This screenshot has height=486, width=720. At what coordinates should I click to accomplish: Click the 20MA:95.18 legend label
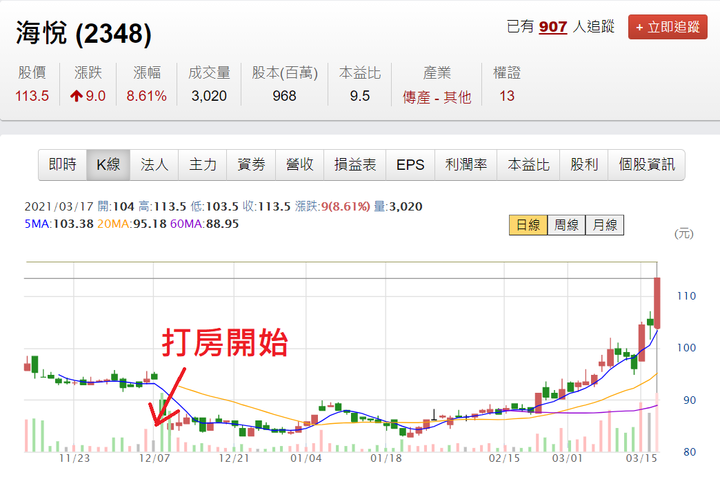tap(132, 224)
